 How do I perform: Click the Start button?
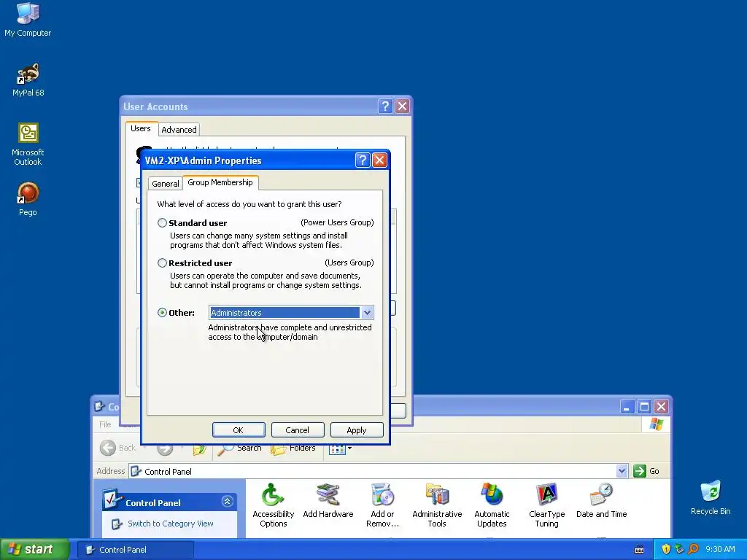tap(34, 549)
